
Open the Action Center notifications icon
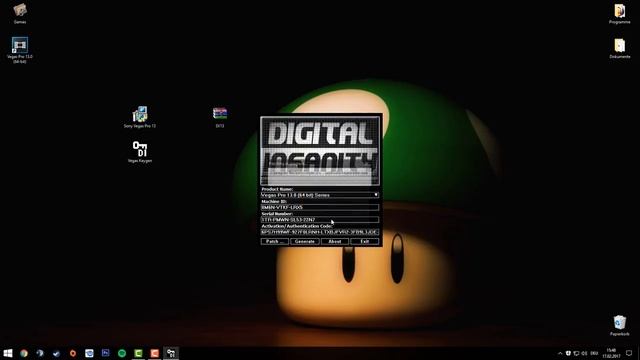click(629, 353)
